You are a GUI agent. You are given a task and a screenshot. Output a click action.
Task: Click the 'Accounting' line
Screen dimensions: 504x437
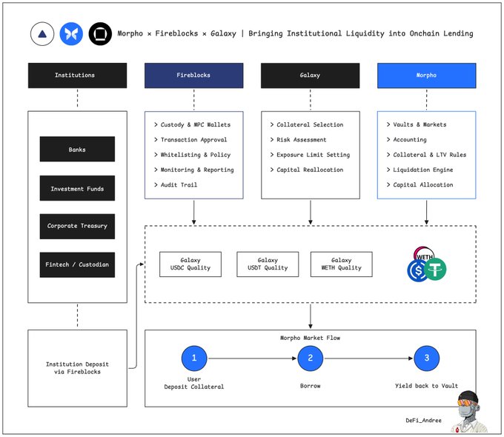407,140
